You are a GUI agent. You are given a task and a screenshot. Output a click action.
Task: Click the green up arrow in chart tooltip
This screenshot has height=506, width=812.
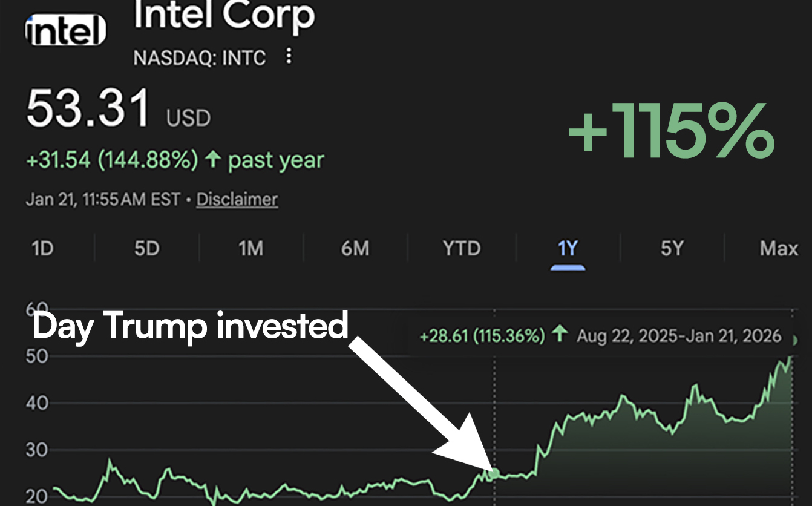561,334
